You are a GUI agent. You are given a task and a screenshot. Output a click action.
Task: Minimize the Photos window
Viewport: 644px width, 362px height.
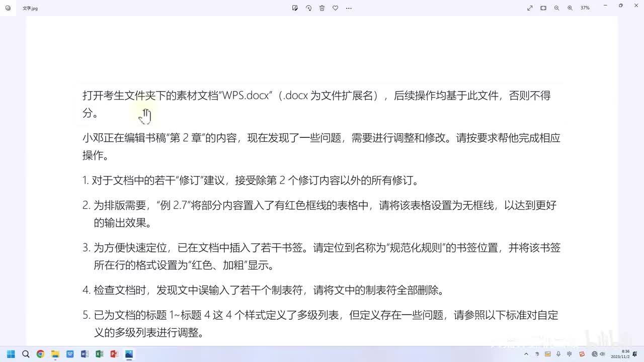click(x=605, y=6)
